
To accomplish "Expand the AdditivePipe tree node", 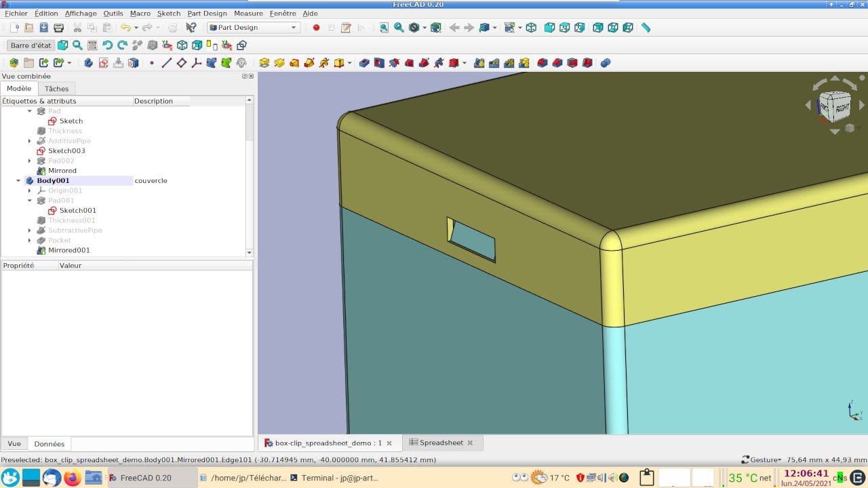I will coord(30,141).
